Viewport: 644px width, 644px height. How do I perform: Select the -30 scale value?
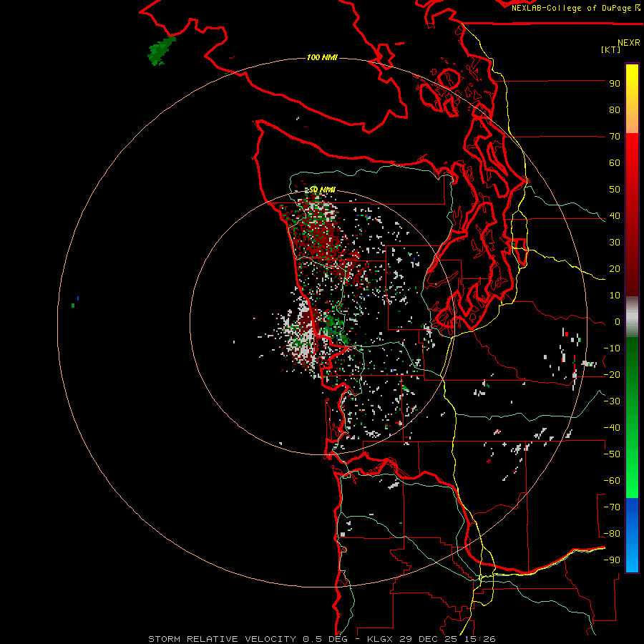[612, 401]
